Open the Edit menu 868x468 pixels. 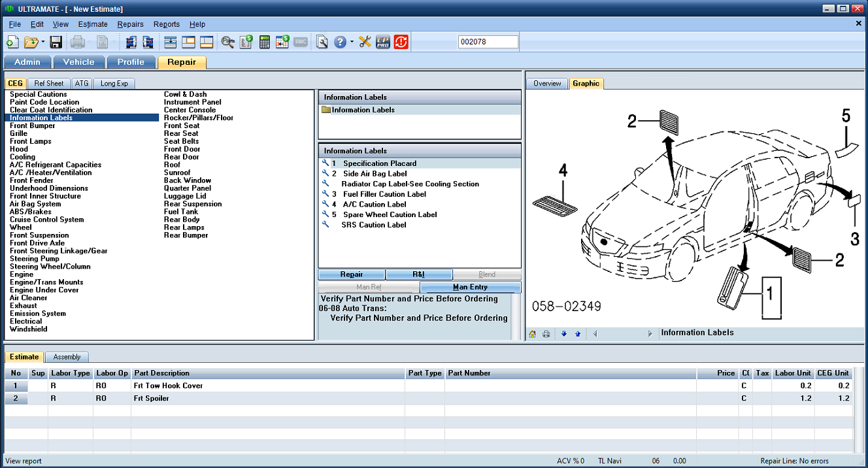coord(37,24)
